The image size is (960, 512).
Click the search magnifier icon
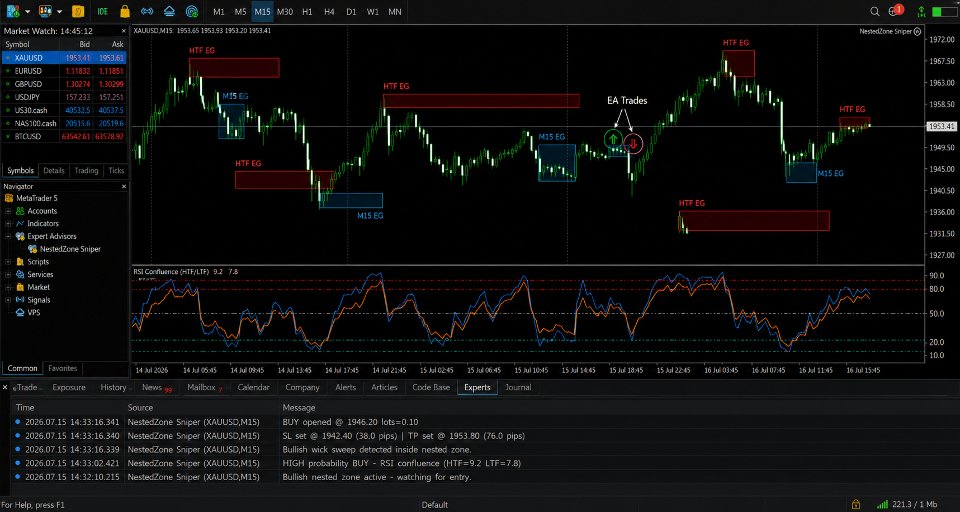point(876,11)
